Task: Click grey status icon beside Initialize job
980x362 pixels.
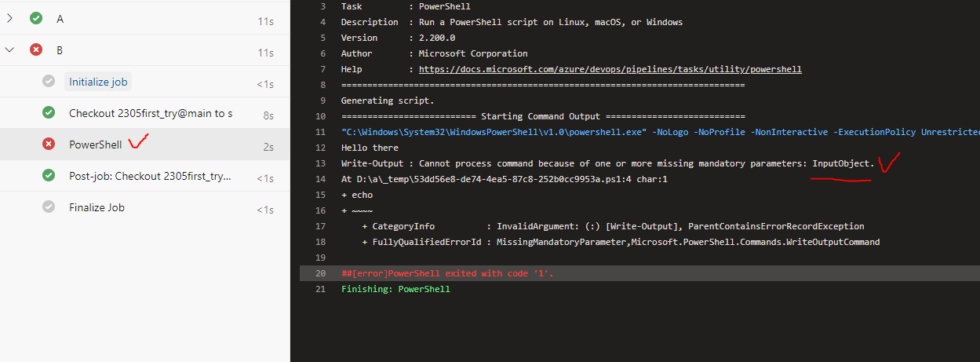Action: click(49, 82)
